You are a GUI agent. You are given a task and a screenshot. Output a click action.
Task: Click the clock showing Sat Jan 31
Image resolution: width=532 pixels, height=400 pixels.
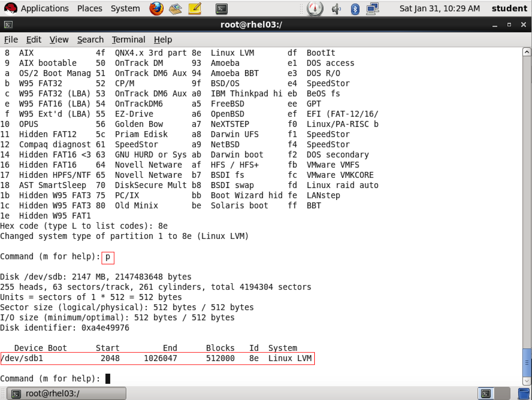click(x=440, y=8)
